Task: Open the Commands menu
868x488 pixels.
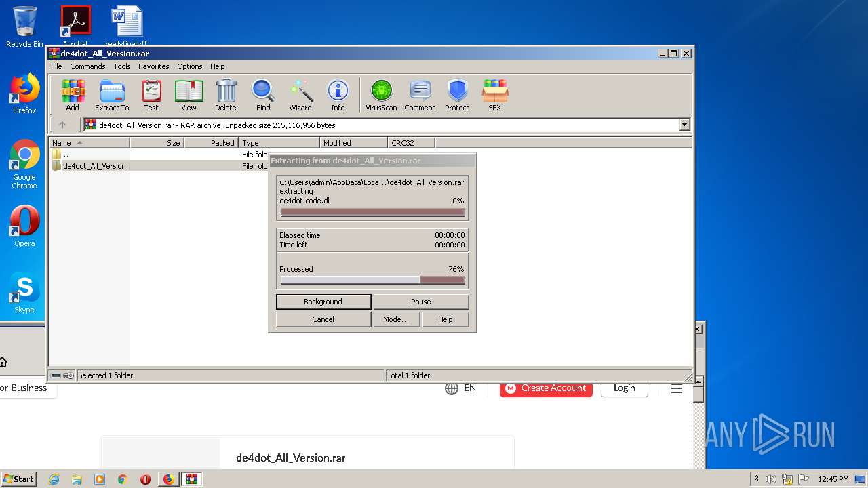Action: 87,66
